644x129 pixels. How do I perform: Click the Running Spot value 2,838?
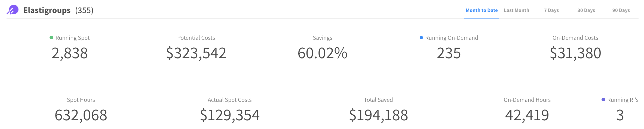[70, 53]
